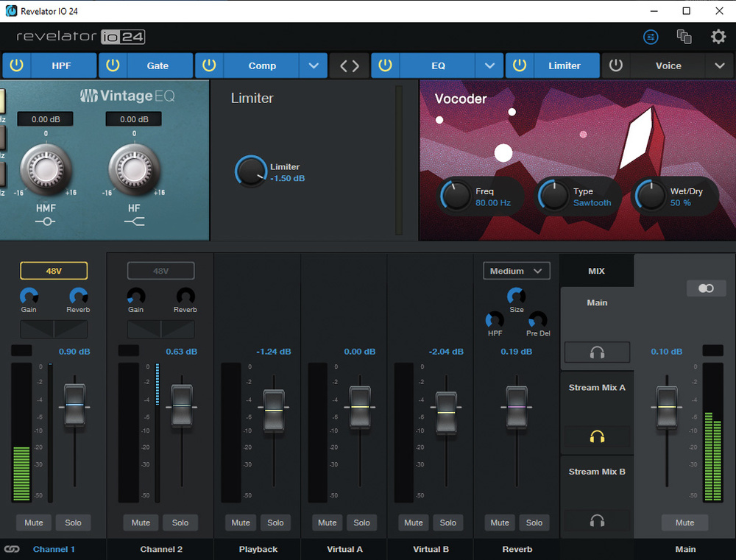The height and width of the screenshot is (560, 736).
Task: Select the Stream Mix A tab
Action: click(x=597, y=388)
